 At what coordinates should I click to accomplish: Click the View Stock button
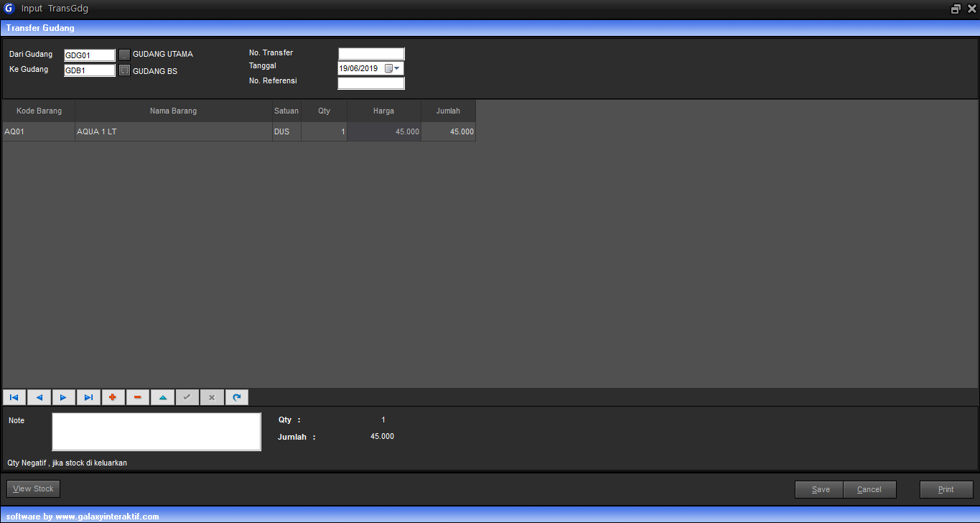[x=33, y=489]
